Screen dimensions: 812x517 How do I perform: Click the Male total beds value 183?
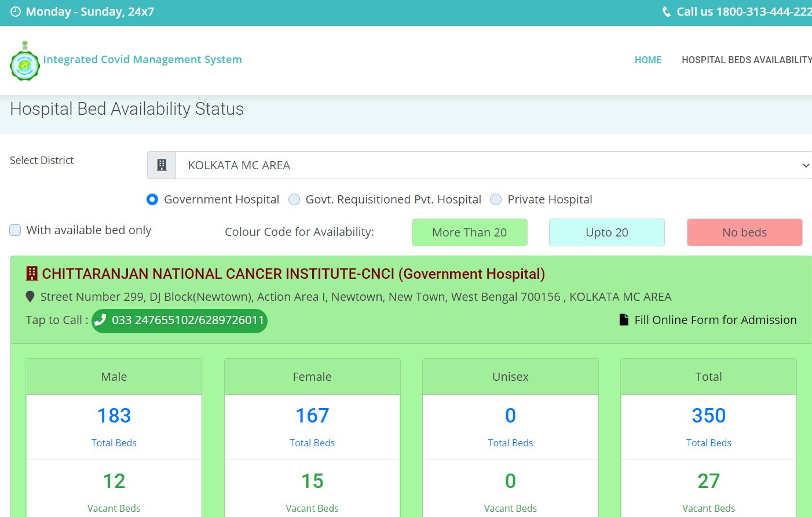pyautogui.click(x=114, y=416)
